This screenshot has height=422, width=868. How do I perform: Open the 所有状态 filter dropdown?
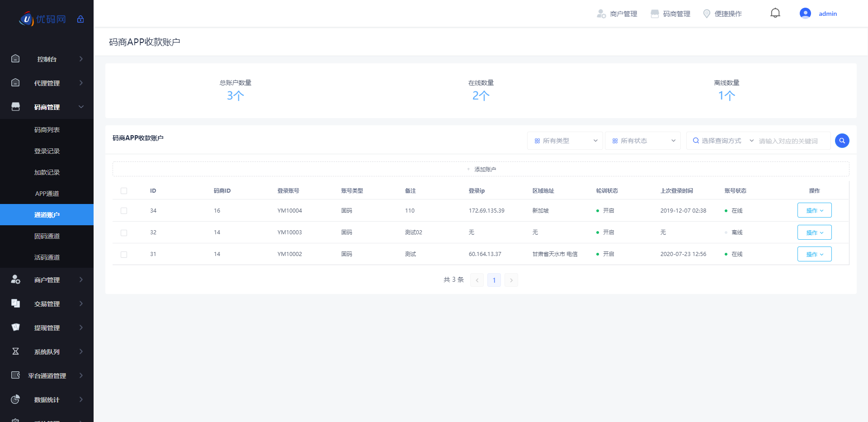(643, 141)
